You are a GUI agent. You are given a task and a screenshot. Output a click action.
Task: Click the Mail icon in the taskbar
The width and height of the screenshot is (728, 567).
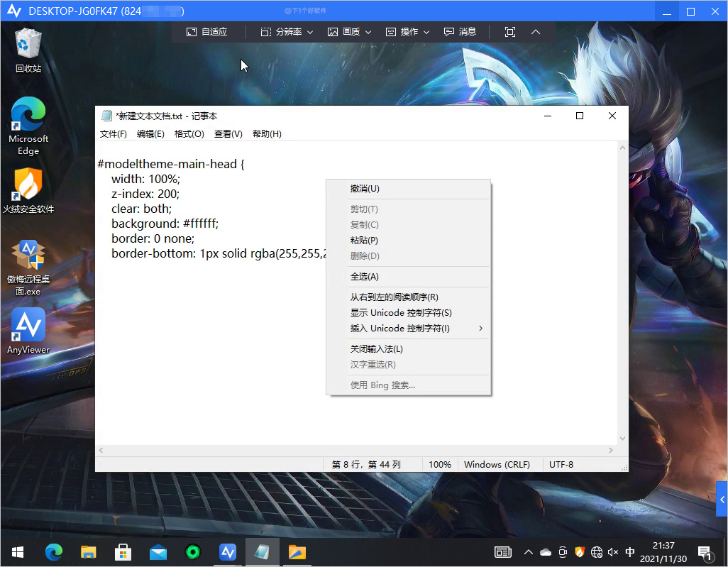(x=158, y=552)
